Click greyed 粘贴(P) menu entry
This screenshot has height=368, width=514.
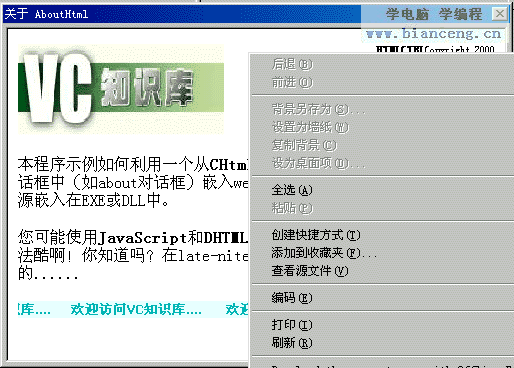point(383,208)
